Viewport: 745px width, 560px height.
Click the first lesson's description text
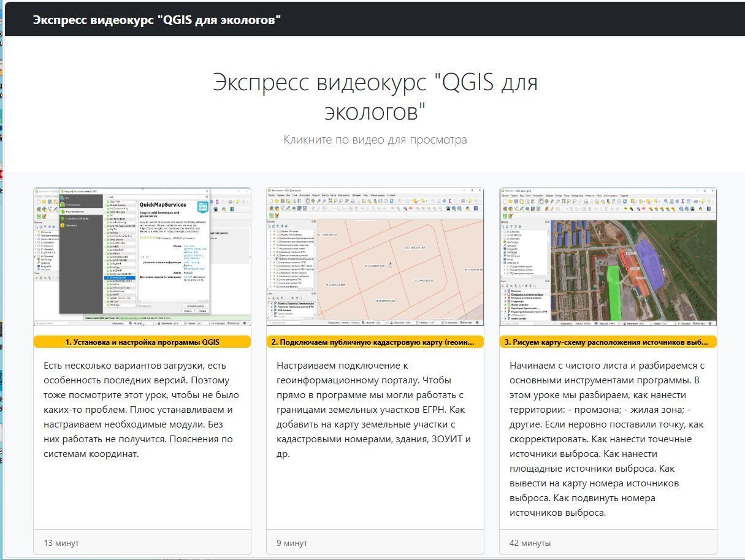(x=141, y=410)
